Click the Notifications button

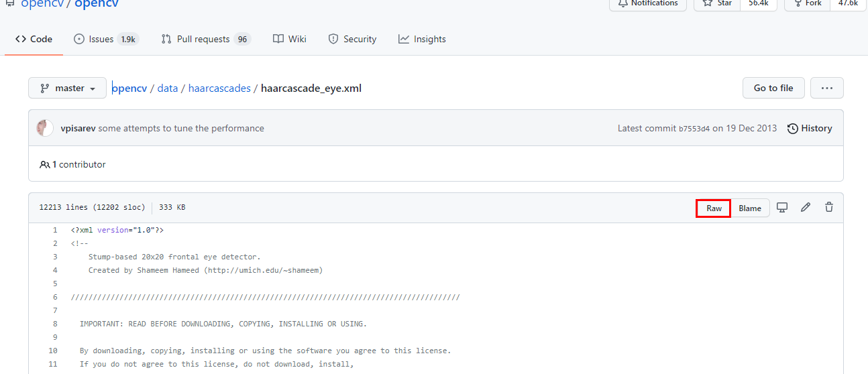coord(647,4)
